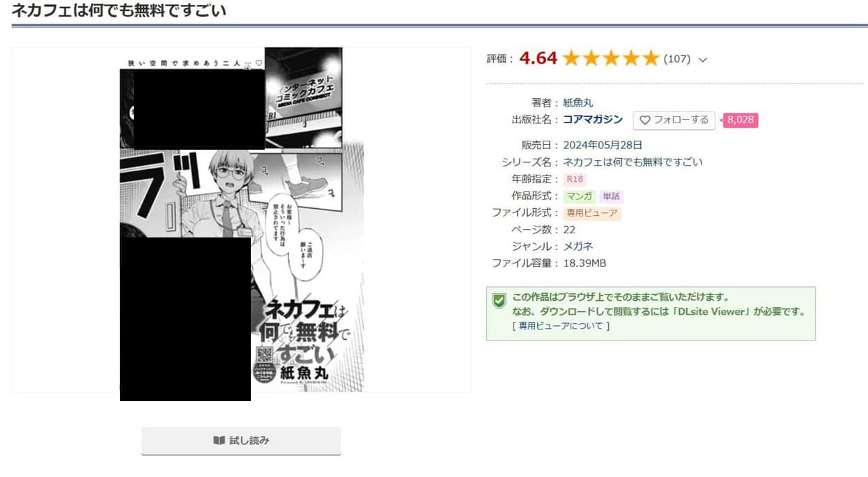Follow the publisher with フォローする

(x=674, y=120)
